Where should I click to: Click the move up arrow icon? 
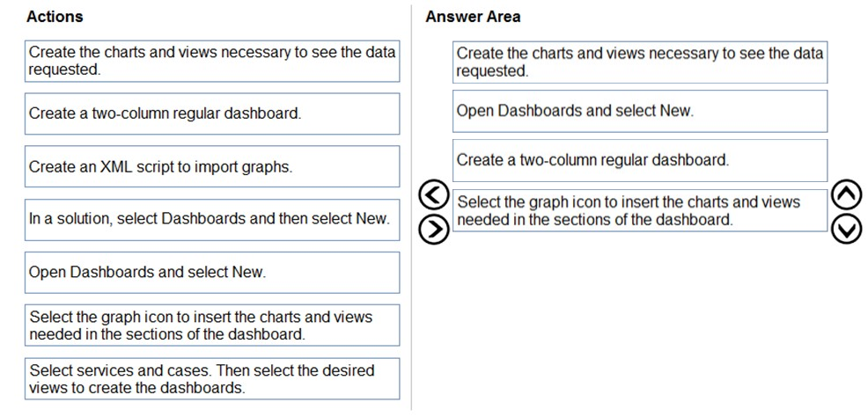pos(846,194)
